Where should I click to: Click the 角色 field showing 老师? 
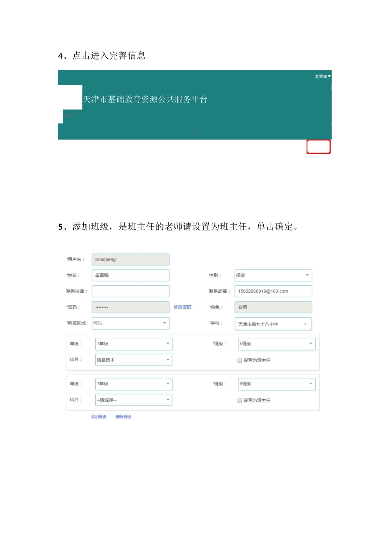273,307
